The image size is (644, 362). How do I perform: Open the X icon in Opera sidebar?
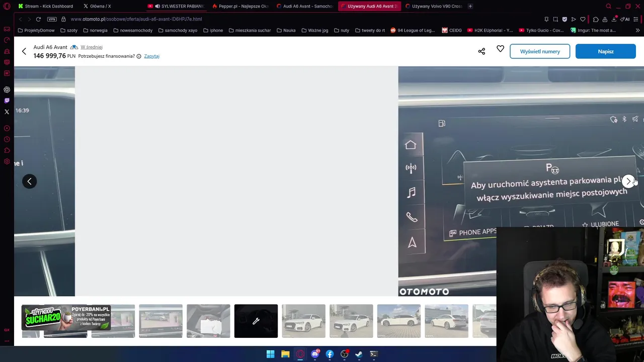point(7,112)
